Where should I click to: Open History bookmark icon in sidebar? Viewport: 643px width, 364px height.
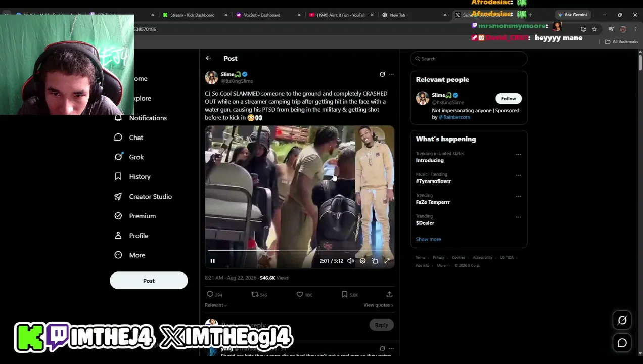click(x=118, y=176)
